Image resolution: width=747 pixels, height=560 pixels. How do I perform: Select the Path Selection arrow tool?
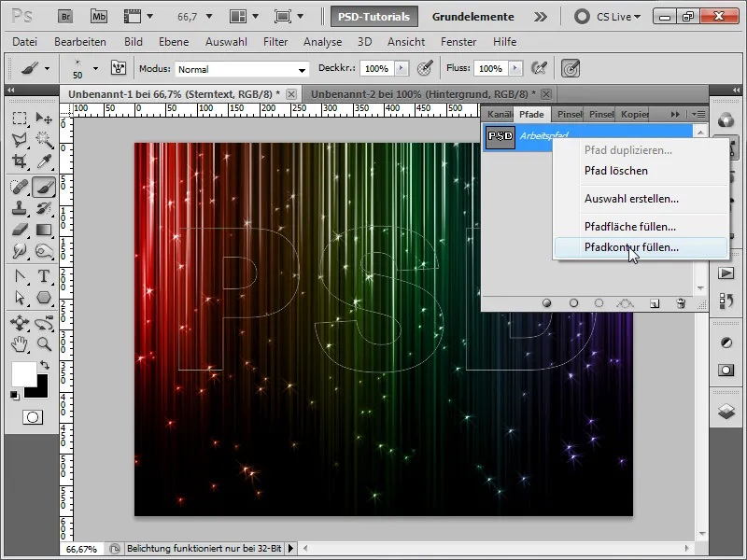pyautogui.click(x=20, y=298)
